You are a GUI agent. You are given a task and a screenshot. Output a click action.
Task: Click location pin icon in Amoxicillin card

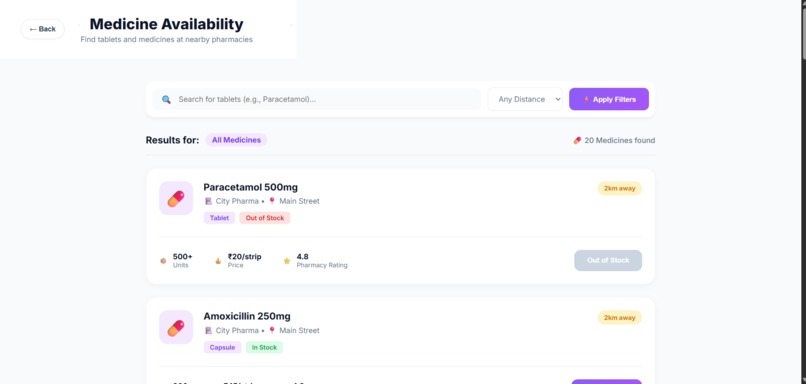point(272,331)
